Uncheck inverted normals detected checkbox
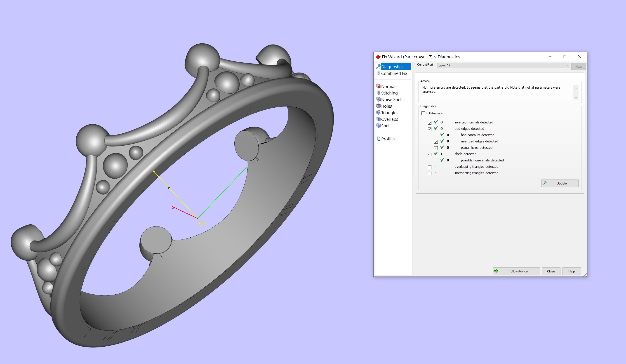This screenshot has width=626, height=364. coord(430,123)
